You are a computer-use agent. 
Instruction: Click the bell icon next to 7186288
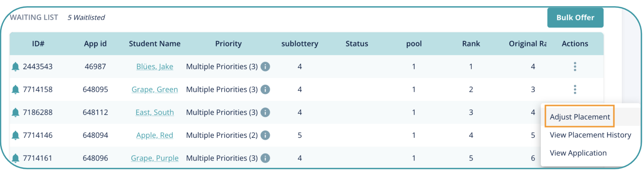(x=16, y=112)
